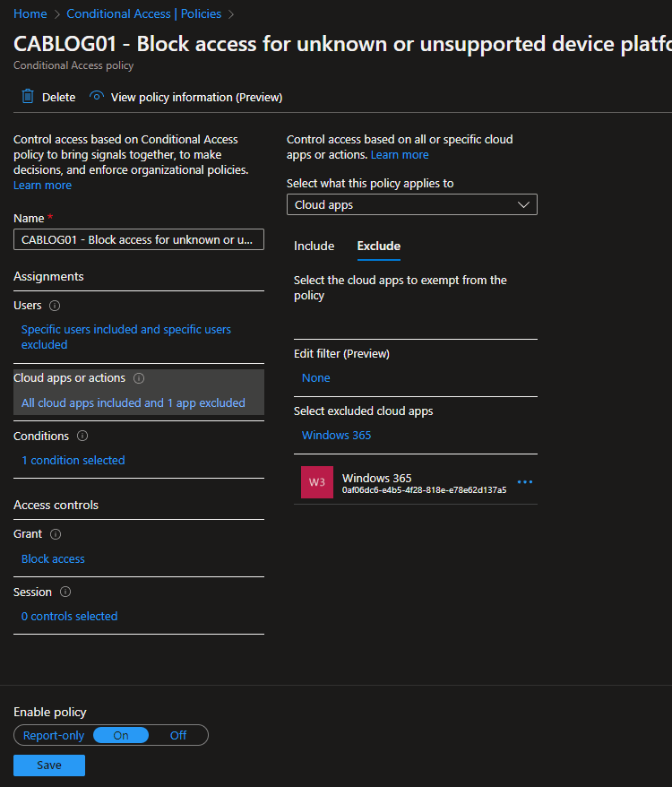Screen dimensions: 672x787
Task: Turn Enable policy Off
Action: (178, 735)
